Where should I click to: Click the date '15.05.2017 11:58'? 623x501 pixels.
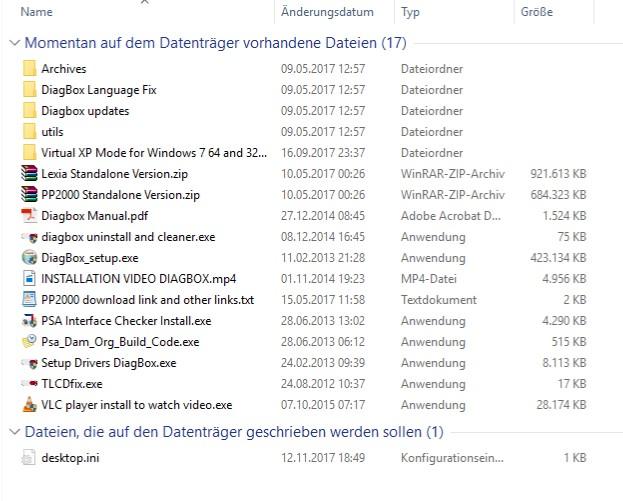pyautogui.click(x=323, y=300)
